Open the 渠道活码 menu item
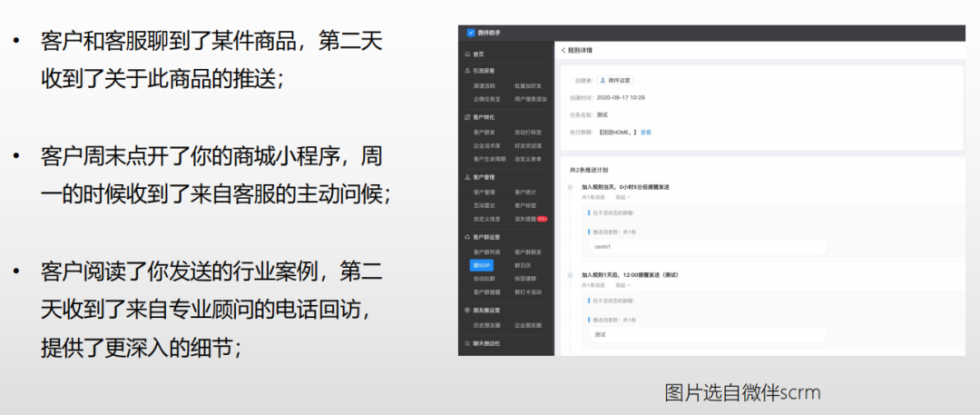 coord(484,85)
